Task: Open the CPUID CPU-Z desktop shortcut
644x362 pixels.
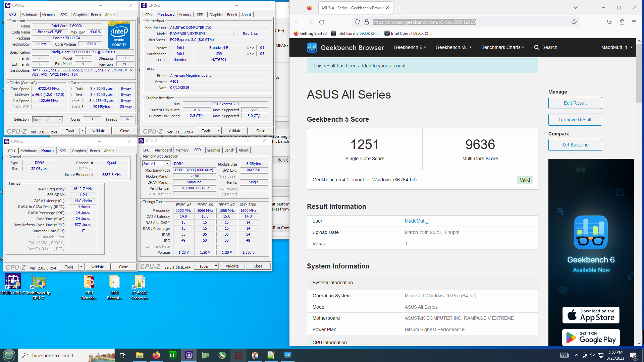Action: pos(13,285)
